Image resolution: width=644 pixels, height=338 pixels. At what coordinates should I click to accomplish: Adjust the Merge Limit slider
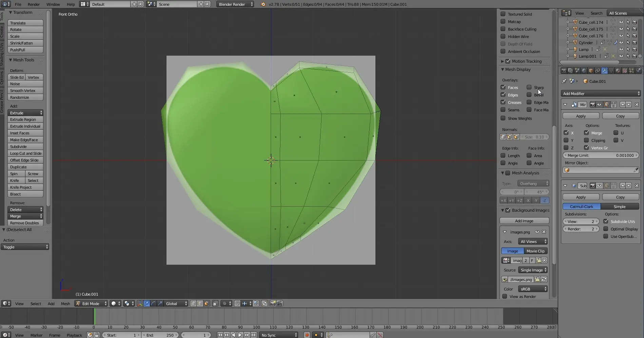point(600,155)
